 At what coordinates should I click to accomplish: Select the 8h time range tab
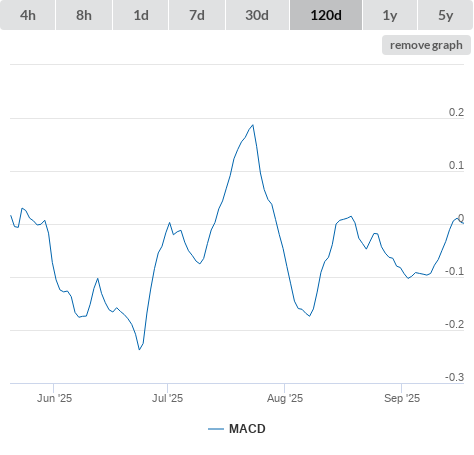click(x=84, y=15)
